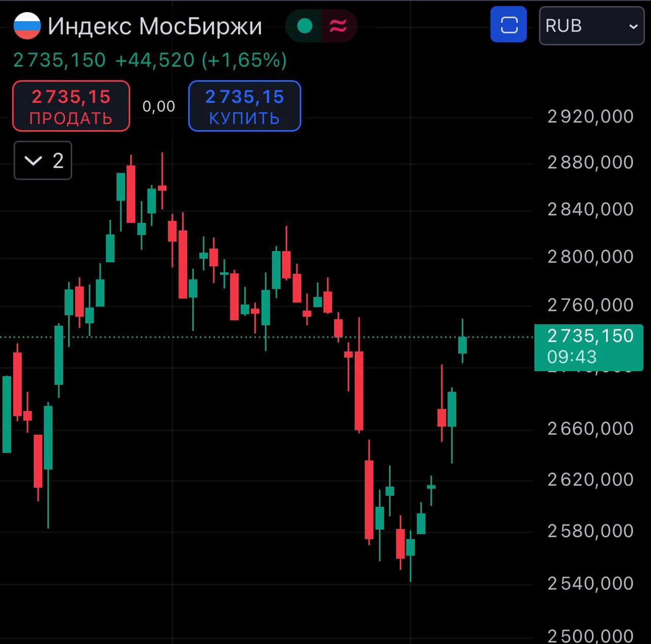
Task: Click the red ПРОДАТЬ 2735,15 sell button
Action: pos(71,106)
